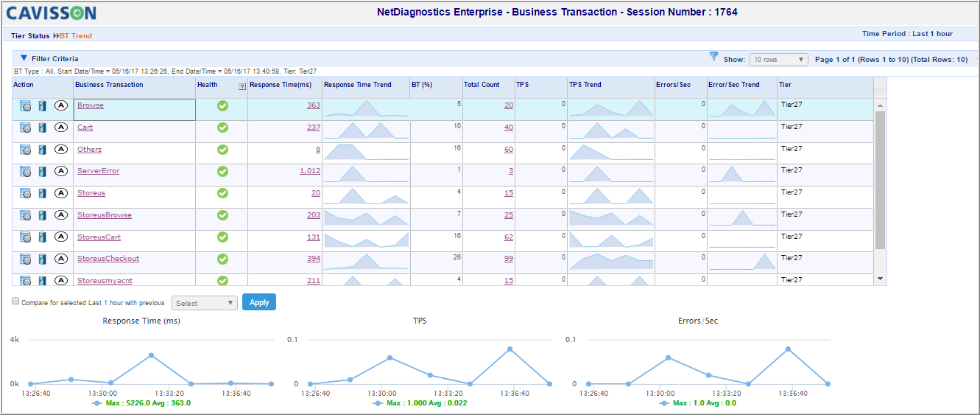
Task: Click the table-clock icon in StoreusCheckout row
Action: [26, 259]
